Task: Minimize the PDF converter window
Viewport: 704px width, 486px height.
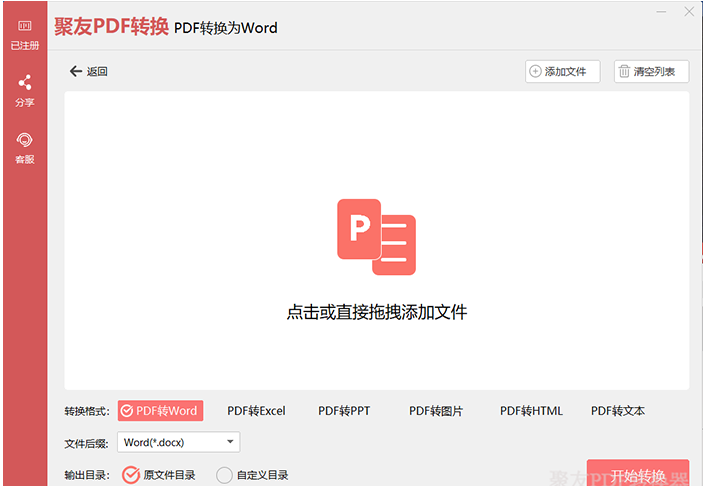Action: tap(661, 12)
